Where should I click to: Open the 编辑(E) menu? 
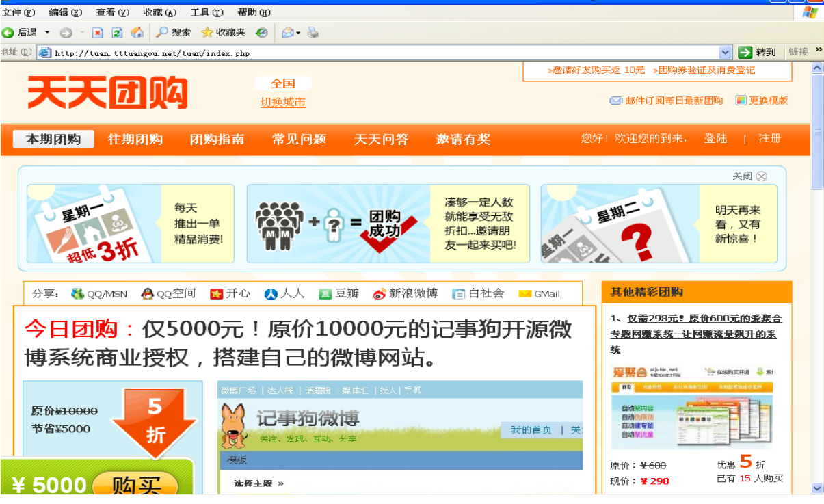pyautogui.click(x=66, y=12)
